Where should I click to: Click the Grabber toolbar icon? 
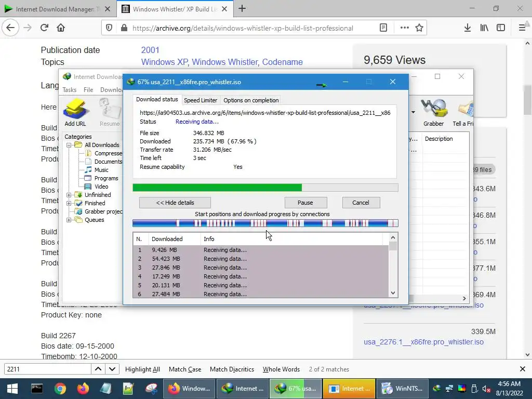434,113
